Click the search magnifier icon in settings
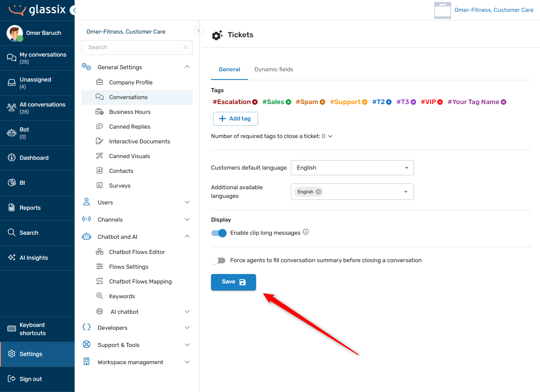 click(x=186, y=48)
